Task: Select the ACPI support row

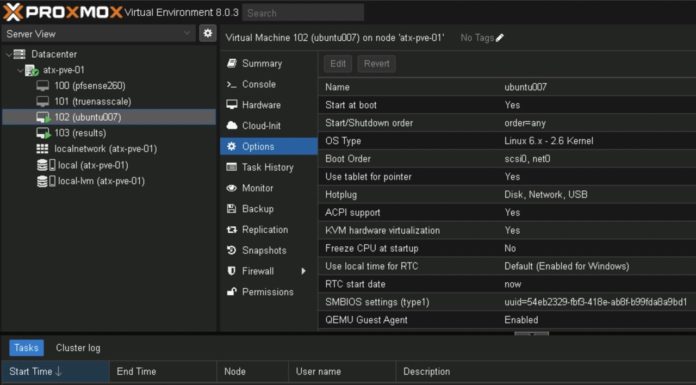Action: [507, 213]
